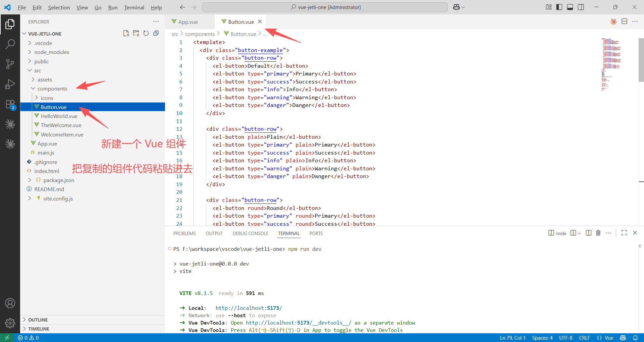This screenshot has width=644, height=342.
Task: Open Customize Layout icon
Action: 549,7
